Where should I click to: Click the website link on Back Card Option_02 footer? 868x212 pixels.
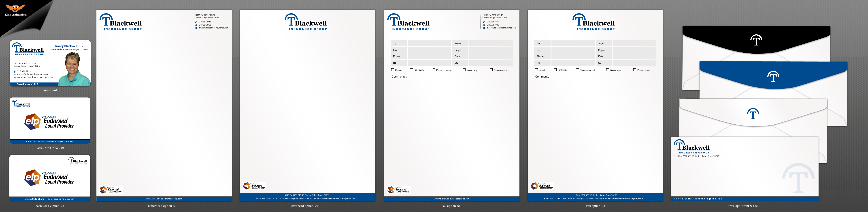point(49,199)
